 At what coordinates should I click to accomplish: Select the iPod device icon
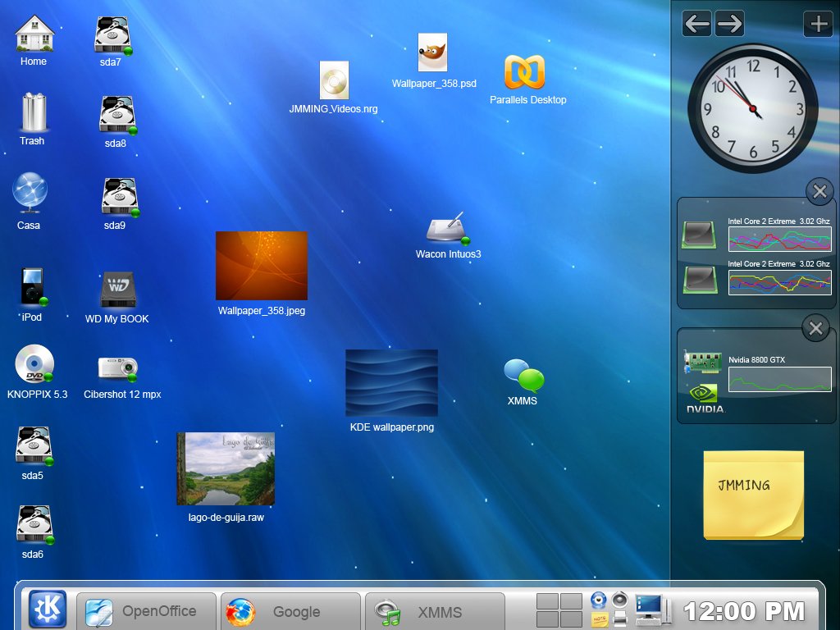click(34, 287)
